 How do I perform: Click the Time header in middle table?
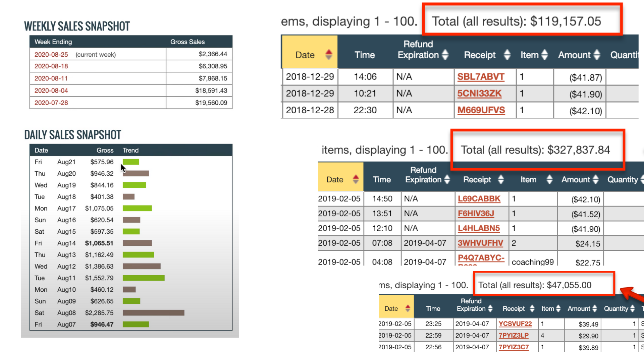point(382,180)
